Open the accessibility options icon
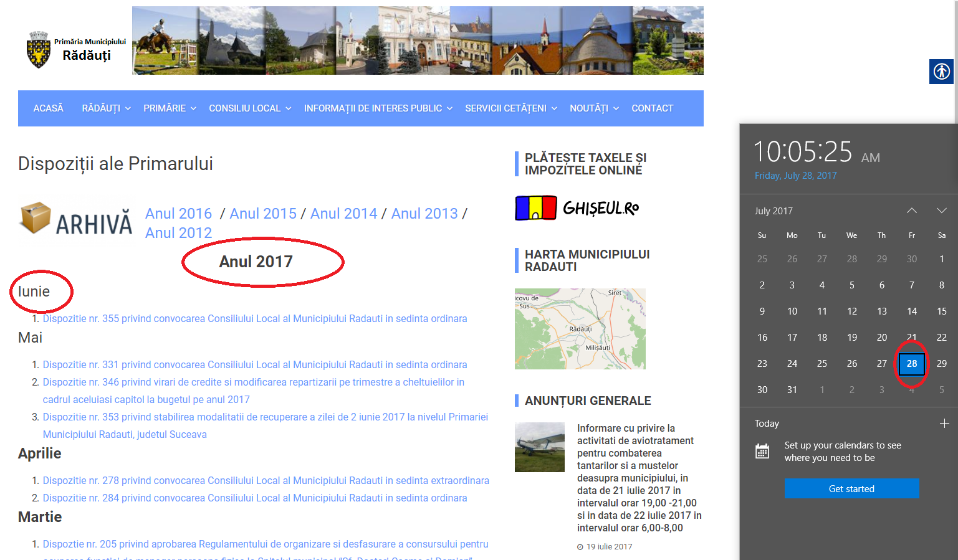 941,72
